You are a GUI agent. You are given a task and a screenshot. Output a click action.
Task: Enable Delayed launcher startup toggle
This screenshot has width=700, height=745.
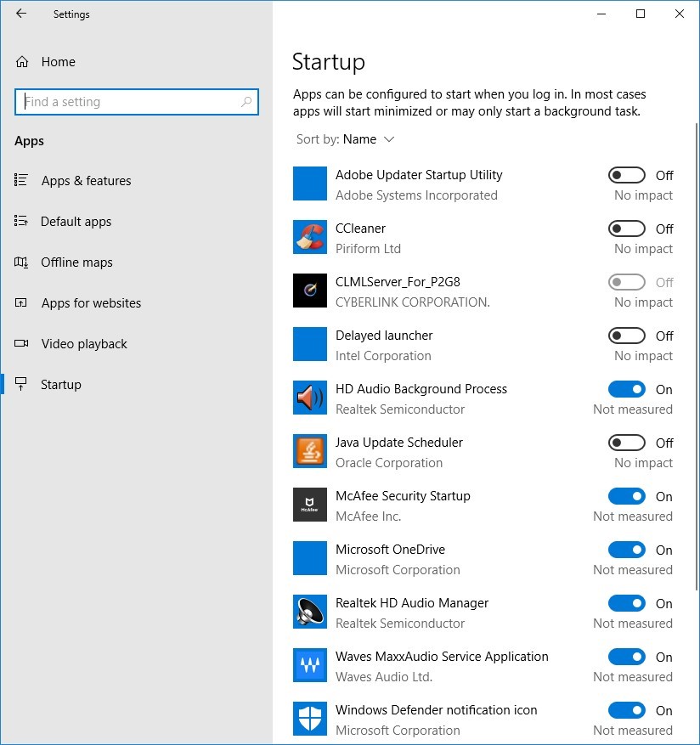pyautogui.click(x=627, y=336)
